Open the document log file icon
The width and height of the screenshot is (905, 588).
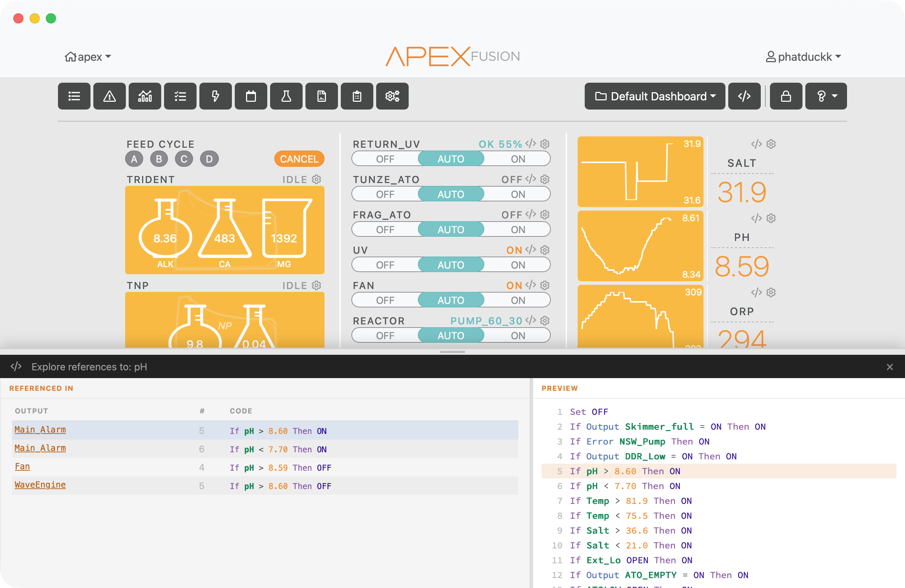point(322,96)
